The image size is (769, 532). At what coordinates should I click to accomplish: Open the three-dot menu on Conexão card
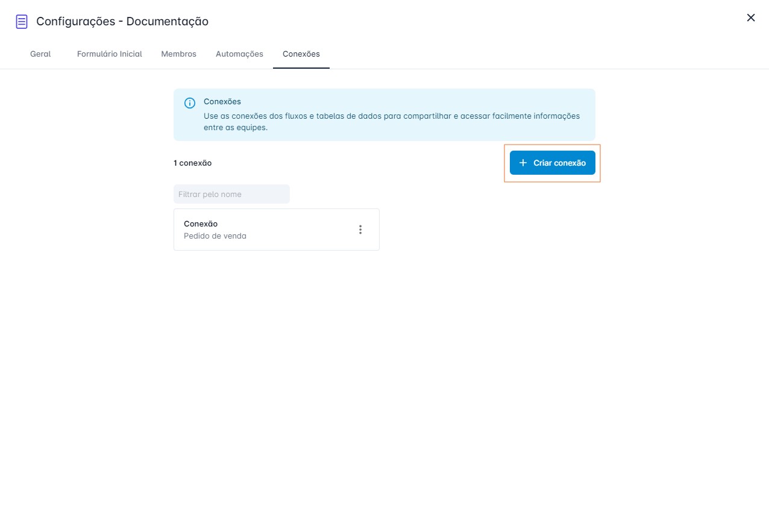tap(360, 230)
